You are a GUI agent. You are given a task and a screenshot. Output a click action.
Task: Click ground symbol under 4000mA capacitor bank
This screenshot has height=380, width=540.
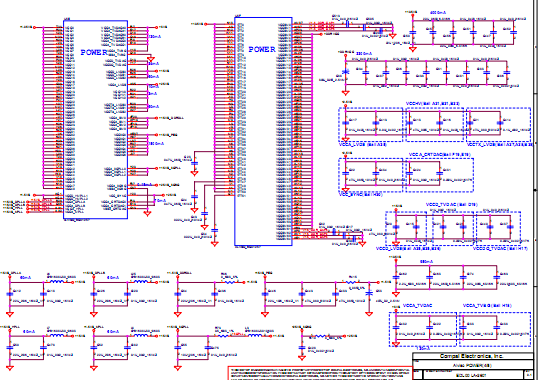pos(413,49)
